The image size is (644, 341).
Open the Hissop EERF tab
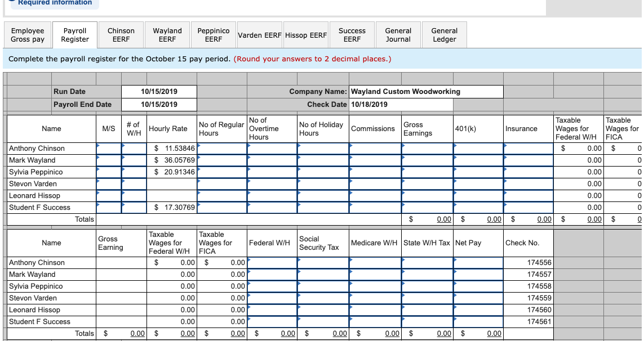pyautogui.click(x=305, y=34)
